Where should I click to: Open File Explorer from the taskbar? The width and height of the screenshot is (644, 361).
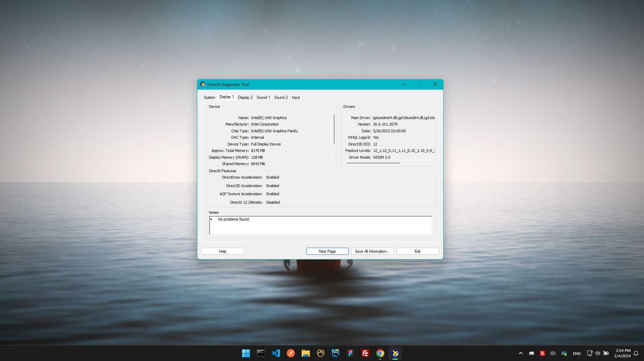click(x=305, y=353)
